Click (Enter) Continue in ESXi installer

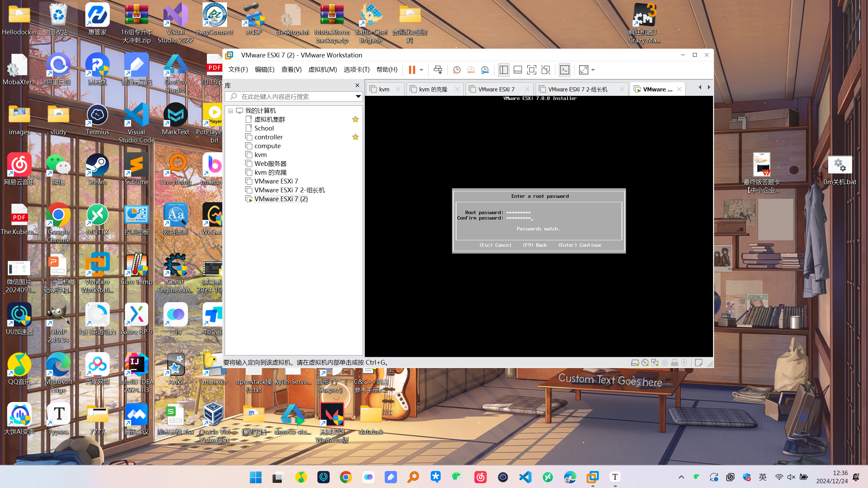(x=580, y=245)
